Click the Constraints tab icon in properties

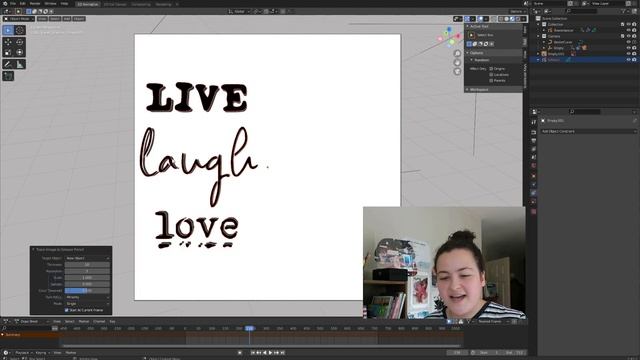[x=533, y=193]
